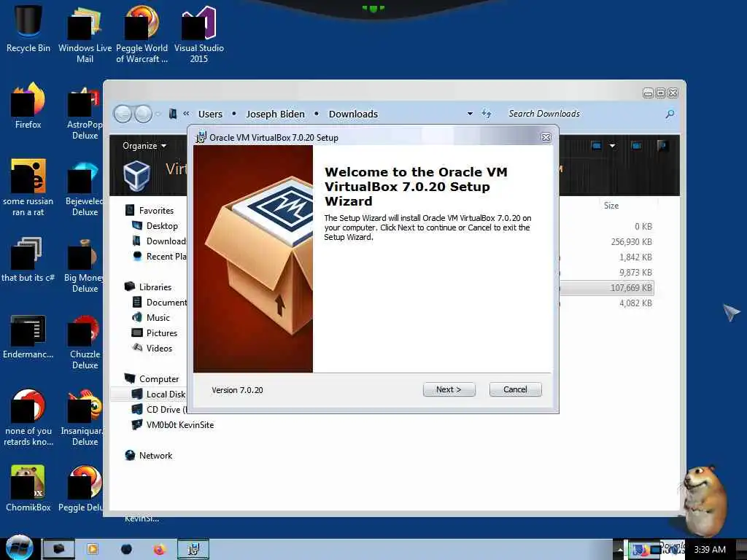Select 'some russian ran a rat' desktop icon
This screenshot has width=747, height=560.
coord(28,187)
